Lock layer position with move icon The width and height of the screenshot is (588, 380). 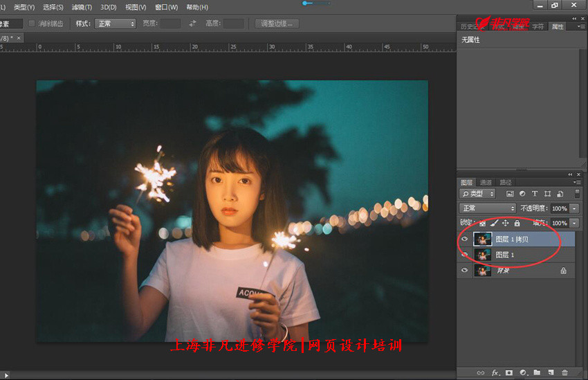pyautogui.click(x=506, y=223)
